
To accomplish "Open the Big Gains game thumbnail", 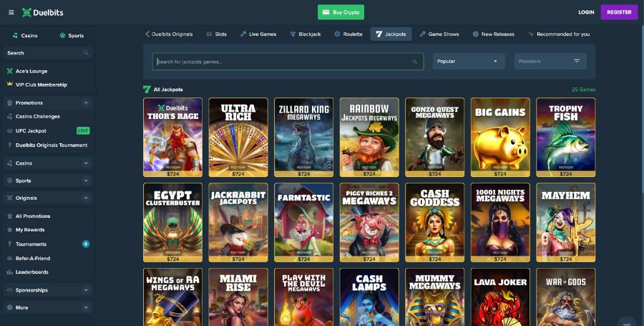I will pyautogui.click(x=500, y=137).
